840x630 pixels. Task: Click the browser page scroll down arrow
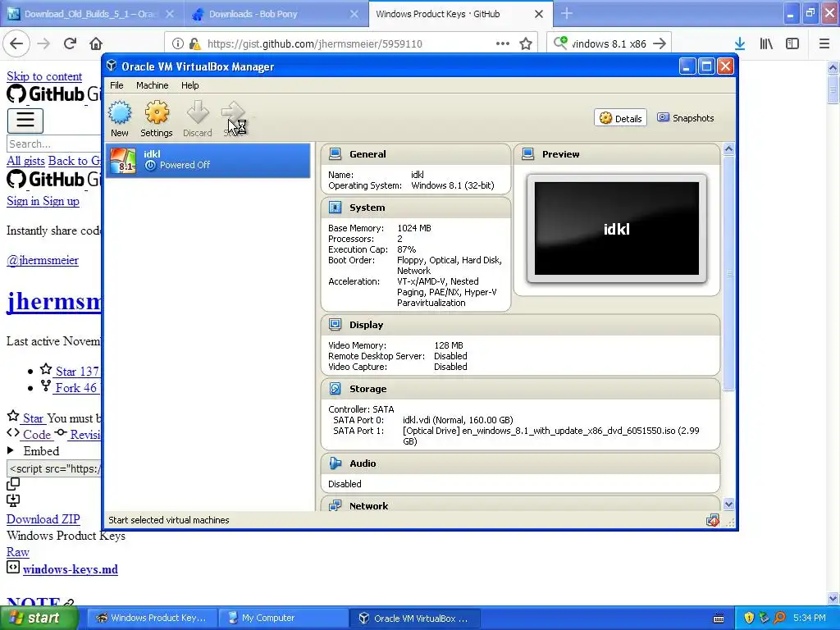coord(833,598)
